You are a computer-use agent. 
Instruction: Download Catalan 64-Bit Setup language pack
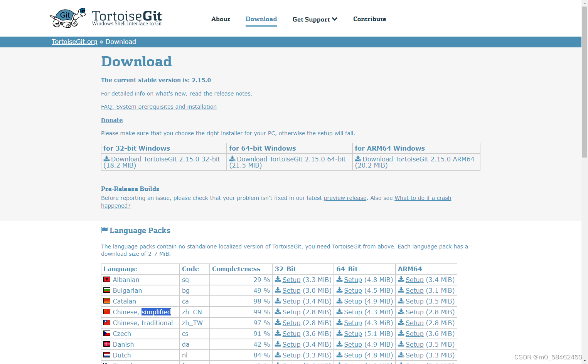(x=353, y=301)
